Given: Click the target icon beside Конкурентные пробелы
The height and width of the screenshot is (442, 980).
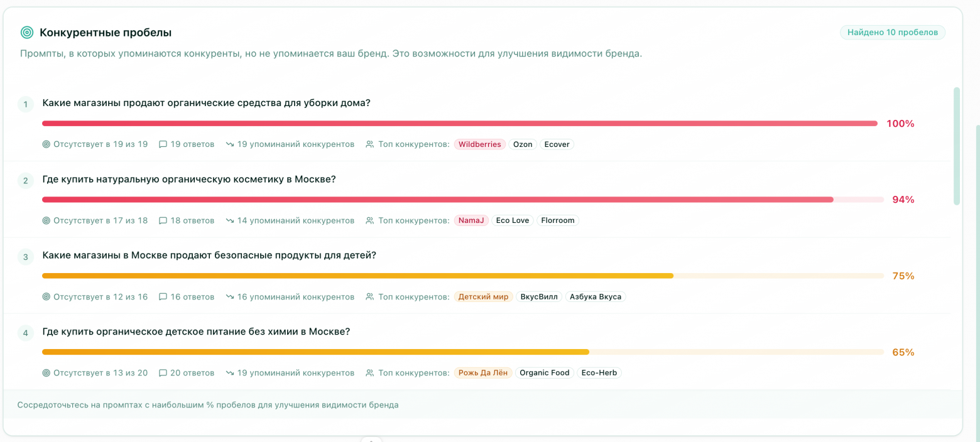Looking at the screenshot, I should [x=27, y=33].
